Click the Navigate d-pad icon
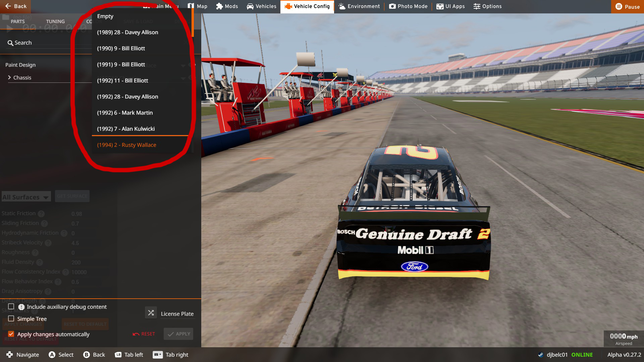 (x=10, y=355)
